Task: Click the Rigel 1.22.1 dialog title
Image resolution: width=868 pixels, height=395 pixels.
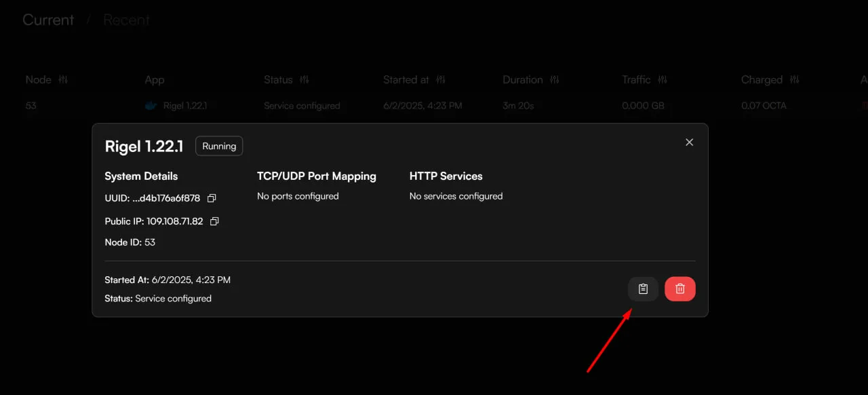Action: click(x=144, y=146)
